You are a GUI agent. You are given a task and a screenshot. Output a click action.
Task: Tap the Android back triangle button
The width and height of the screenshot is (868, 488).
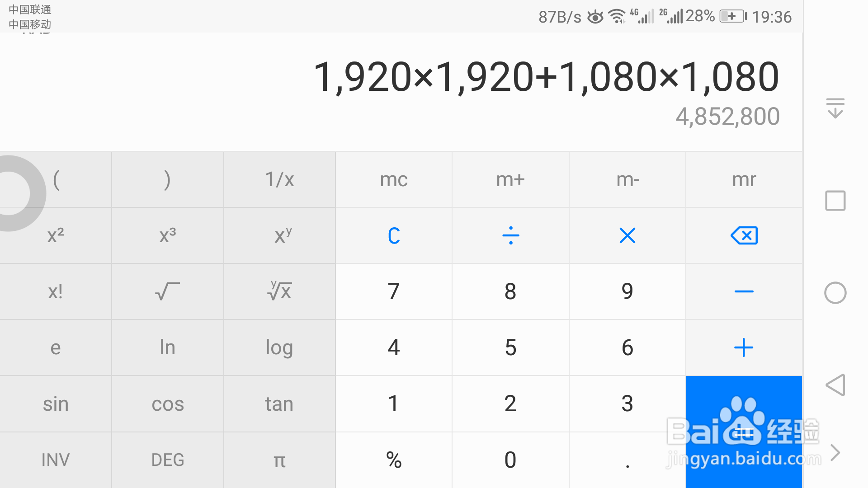(x=835, y=385)
